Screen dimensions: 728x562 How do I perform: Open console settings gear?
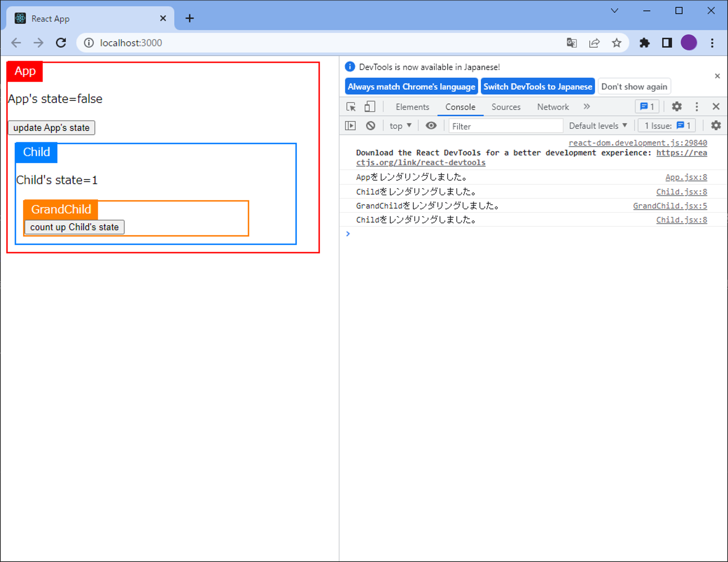tap(715, 126)
